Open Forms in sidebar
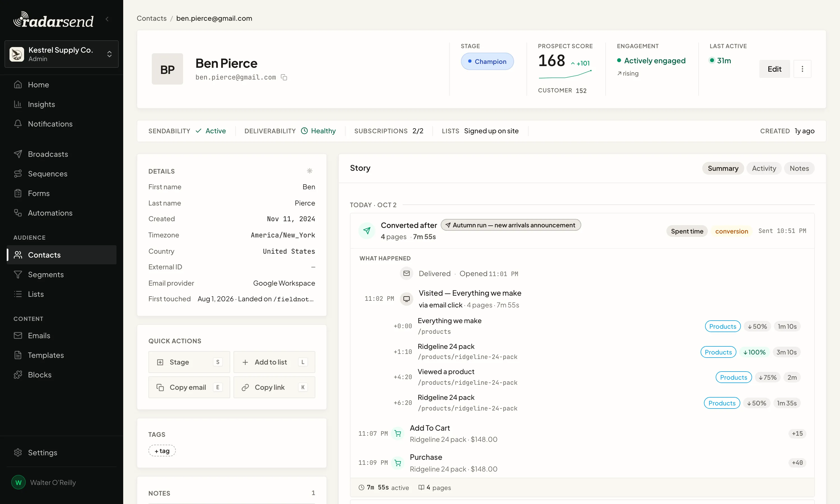Image resolution: width=840 pixels, height=504 pixels. [61, 193]
